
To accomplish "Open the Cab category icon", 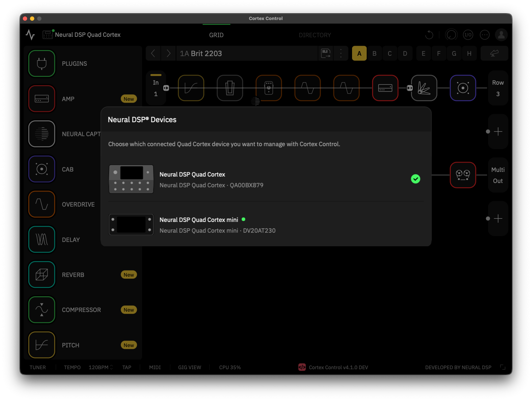I will pyautogui.click(x=42, y=169).
